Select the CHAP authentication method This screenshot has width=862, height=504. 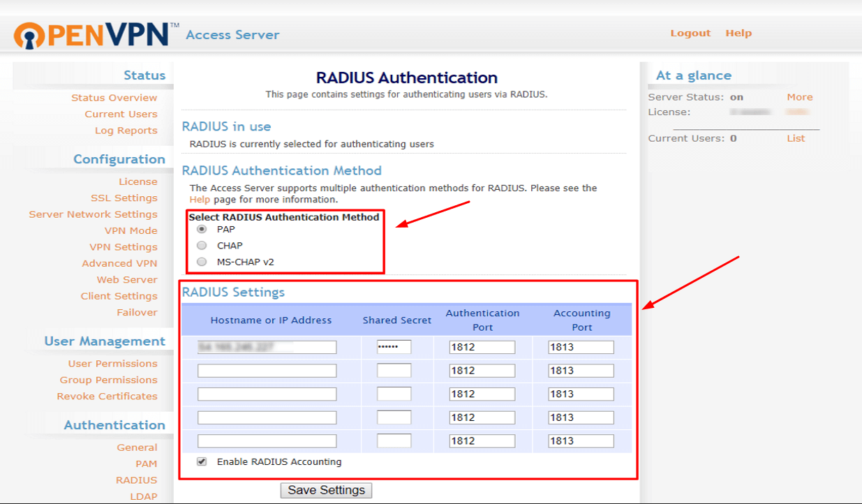tap(202, 245)
